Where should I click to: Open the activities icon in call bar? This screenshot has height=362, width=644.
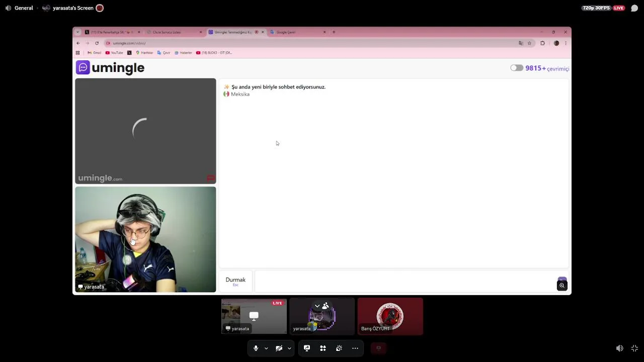coord(323,348)
